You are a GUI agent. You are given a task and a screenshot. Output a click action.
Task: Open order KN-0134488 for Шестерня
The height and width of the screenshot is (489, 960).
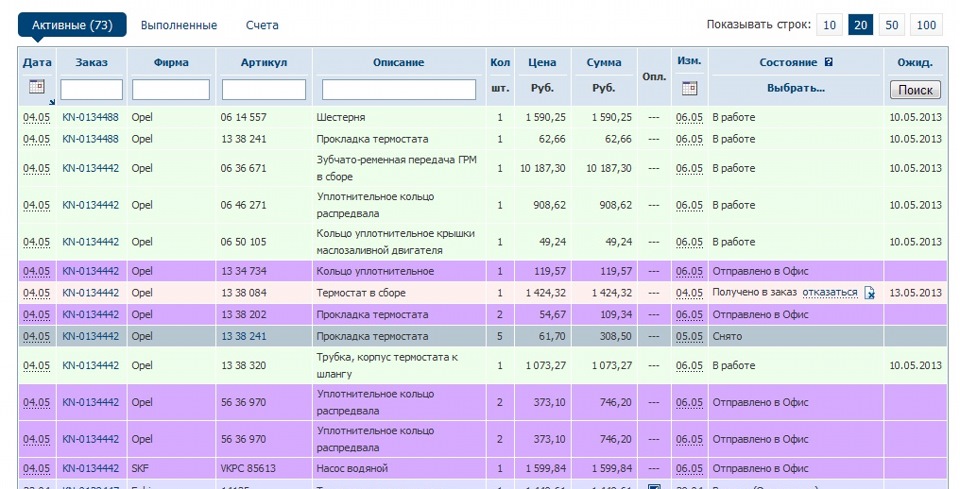point(90,117)
